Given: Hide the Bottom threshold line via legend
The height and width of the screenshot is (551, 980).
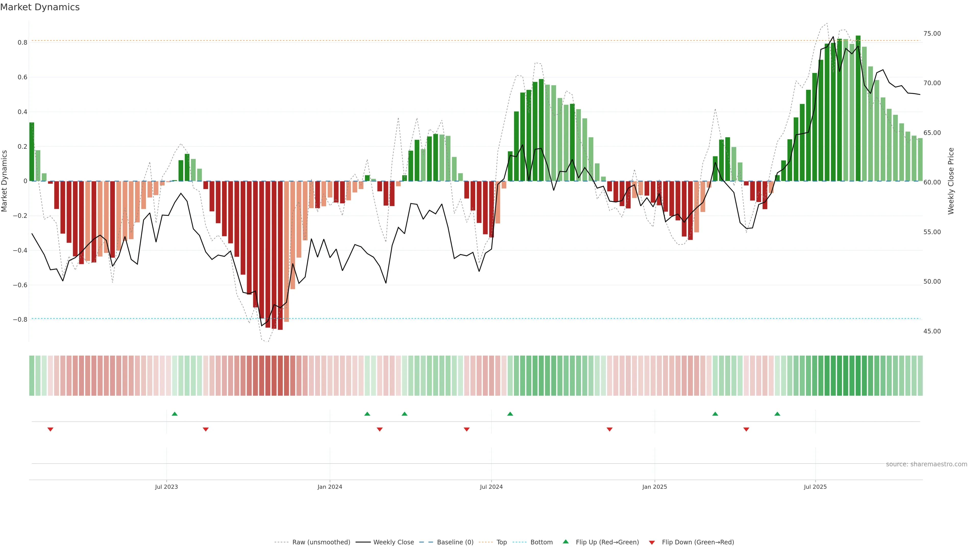Looking at the screenshot, I should pyautogui.click(x=541, y=542).
